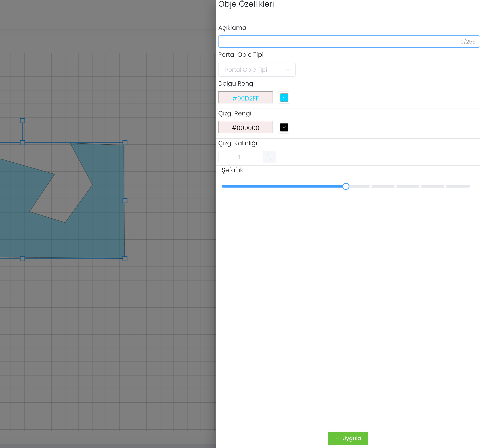Click the bottom-edge resize handle
The image size is (480, 448).
[22, 258]
